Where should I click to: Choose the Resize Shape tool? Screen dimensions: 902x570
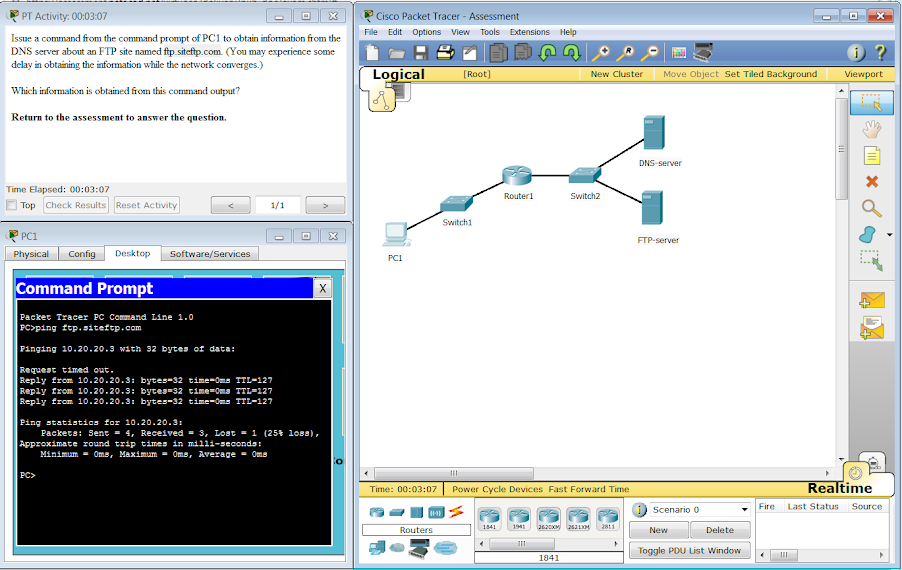pyautogui.click(x=872, y=261)
